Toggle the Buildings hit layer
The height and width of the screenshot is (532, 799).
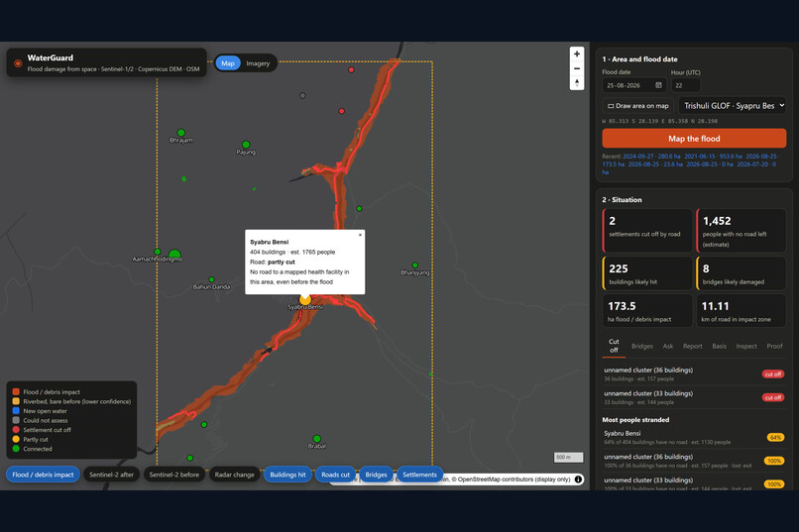pyautogui.click(x=287, y=475)
